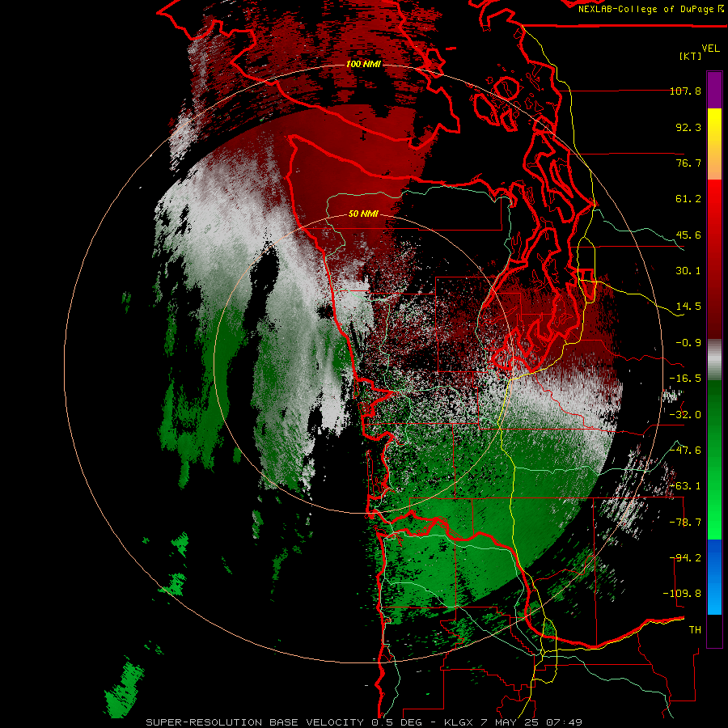
Task: Click the 107.8 legend value
Action: (x=685, y=91)
